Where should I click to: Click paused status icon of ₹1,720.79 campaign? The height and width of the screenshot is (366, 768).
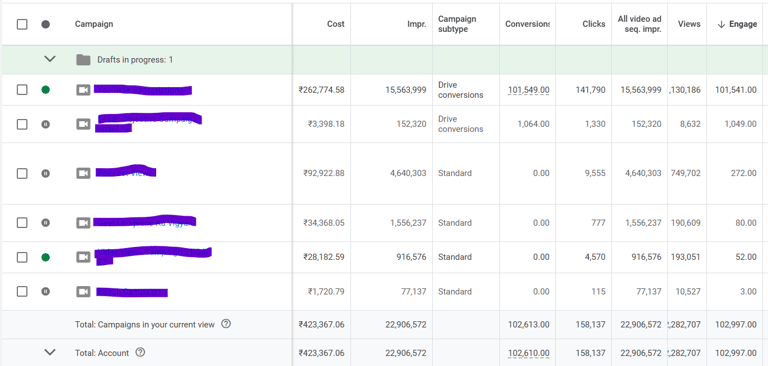click(46, 292)
